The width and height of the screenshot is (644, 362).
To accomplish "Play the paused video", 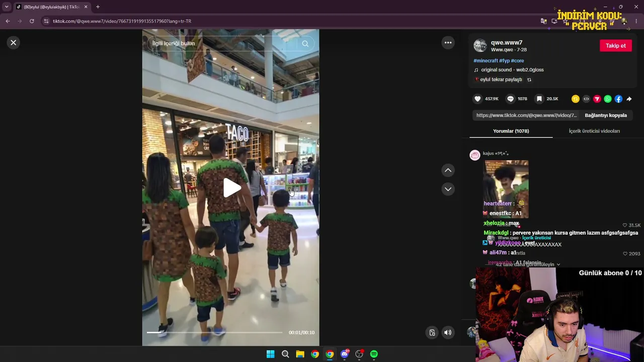I will point(231,188).
